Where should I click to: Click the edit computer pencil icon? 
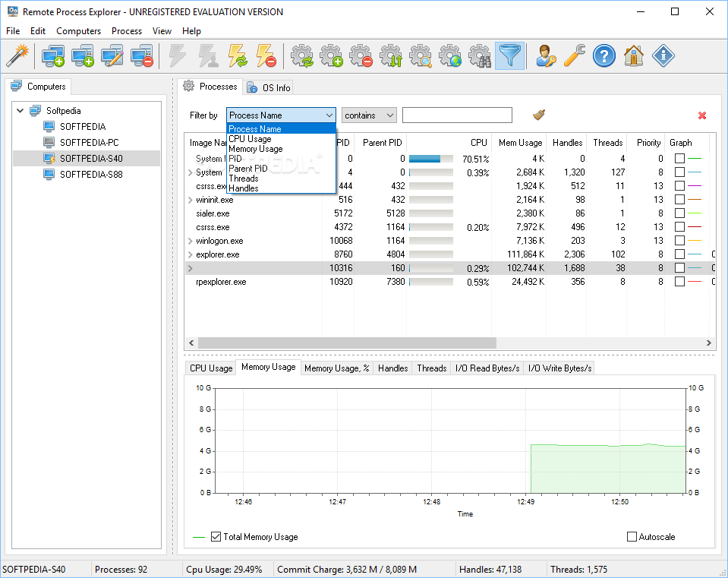(x=112, y=55)
